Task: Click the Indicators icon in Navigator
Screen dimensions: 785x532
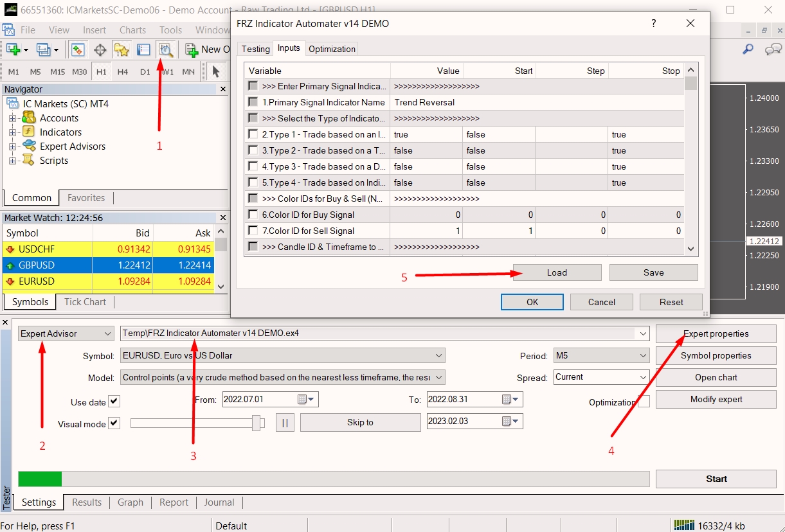Action: pyautogui.click(x=29, y=132)
